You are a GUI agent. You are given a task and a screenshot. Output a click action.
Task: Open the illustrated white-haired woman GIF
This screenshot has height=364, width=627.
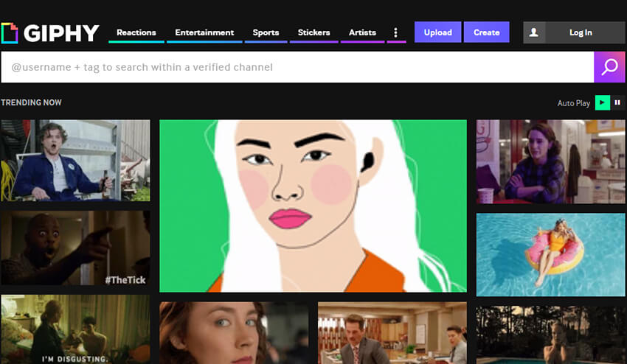pos(313,206)
